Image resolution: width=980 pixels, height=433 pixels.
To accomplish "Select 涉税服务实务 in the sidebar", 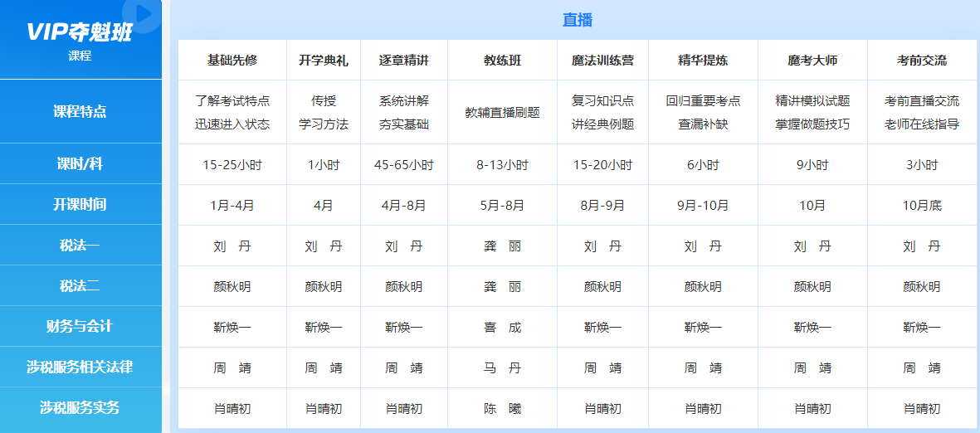I will click(x=80, y=407).
